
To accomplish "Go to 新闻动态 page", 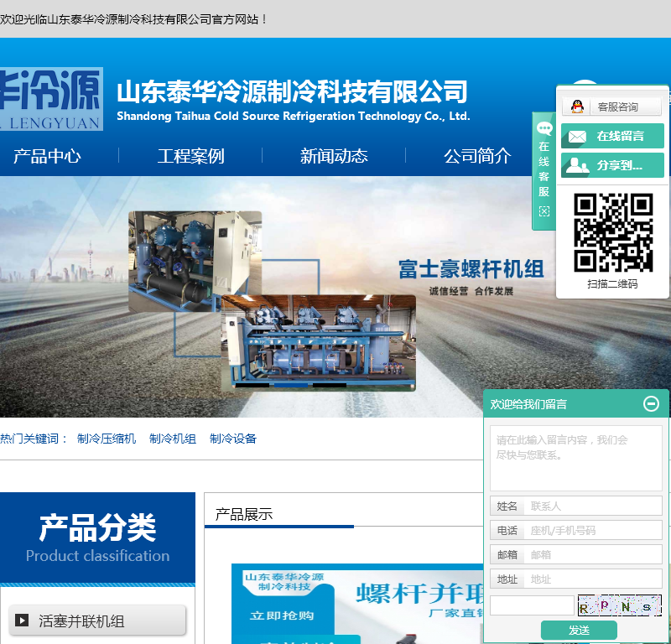I will [x=334, y=156].
